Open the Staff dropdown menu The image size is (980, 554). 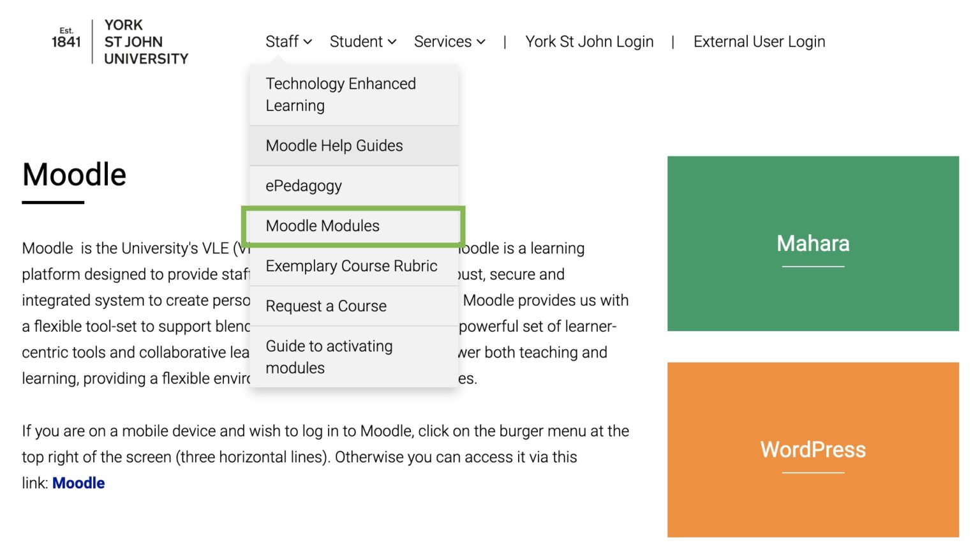pos(283,41)
